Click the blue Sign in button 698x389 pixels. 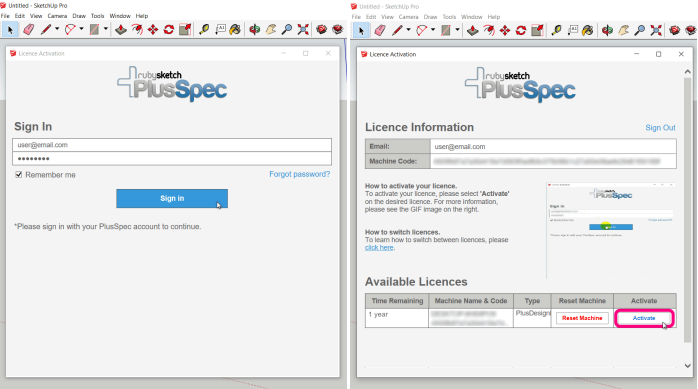[172, 199]
